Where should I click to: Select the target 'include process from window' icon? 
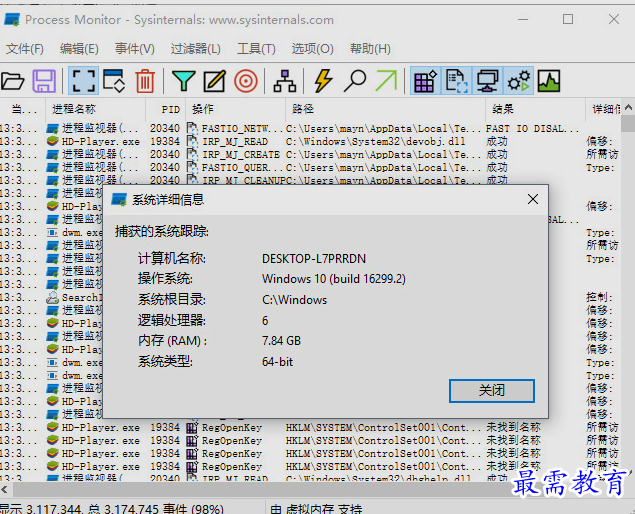click(x=245, y=81)
